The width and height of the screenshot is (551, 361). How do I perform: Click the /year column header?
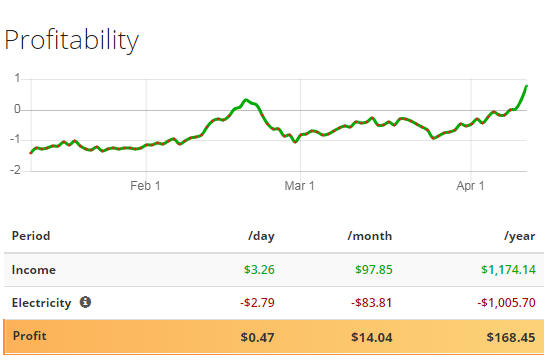pyautogui.click(x=520, y=236)
